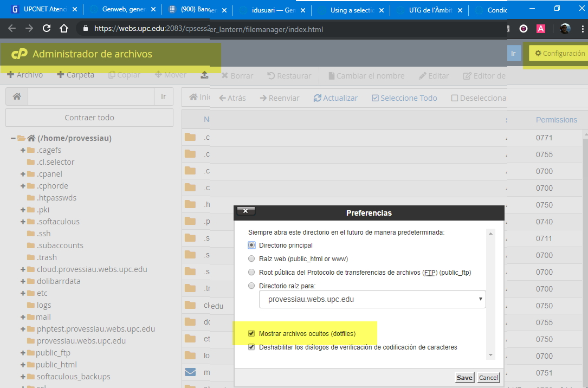The height and width of the screenshot is (388, 588).
Task: Open the provessiau.webs.upc.edu domain dropdown
Action: coord(372,299)
